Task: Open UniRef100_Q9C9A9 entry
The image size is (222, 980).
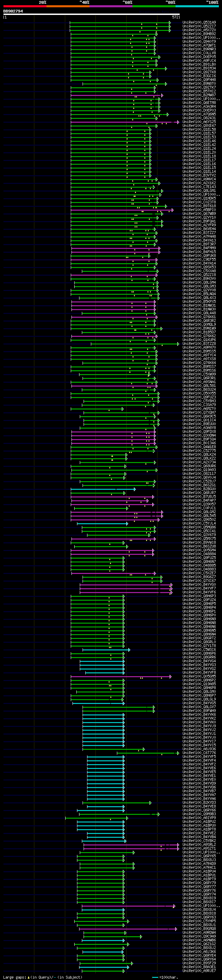Action: 199,936
